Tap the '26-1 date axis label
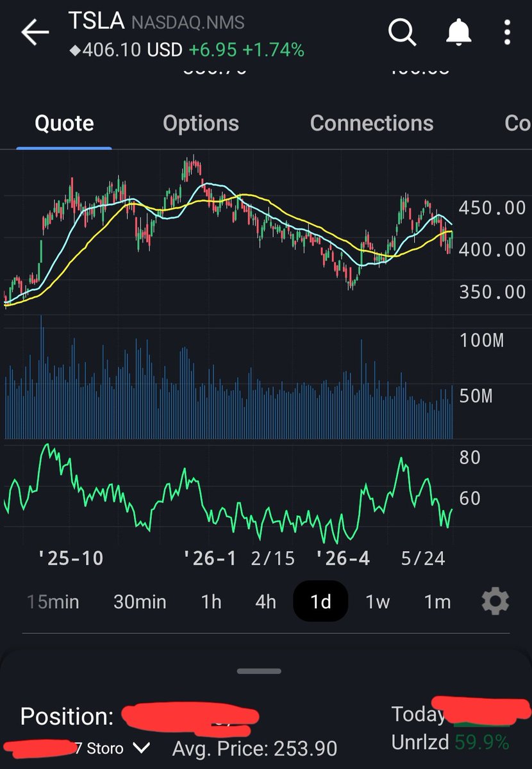The width and height of the screenshot is (532, 769). point(210,558)
